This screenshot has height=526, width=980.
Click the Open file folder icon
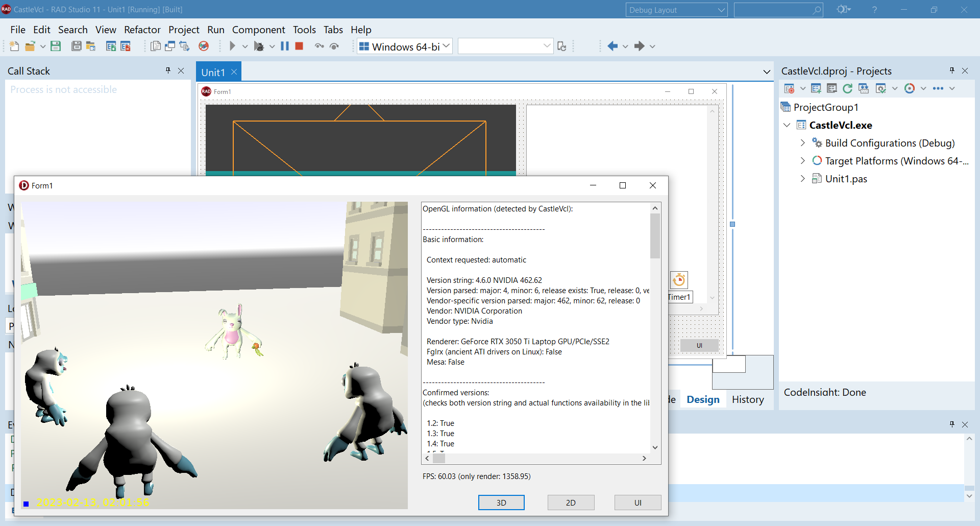(x=30, y=46)
